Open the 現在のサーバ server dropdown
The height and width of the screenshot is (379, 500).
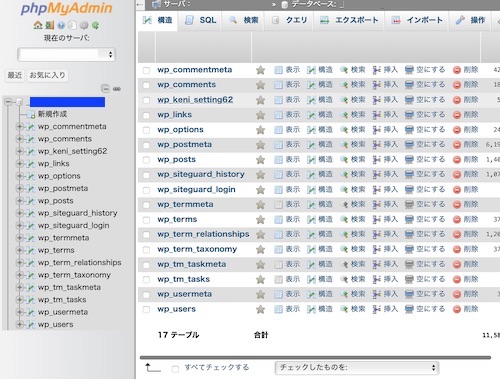[67, 55]
